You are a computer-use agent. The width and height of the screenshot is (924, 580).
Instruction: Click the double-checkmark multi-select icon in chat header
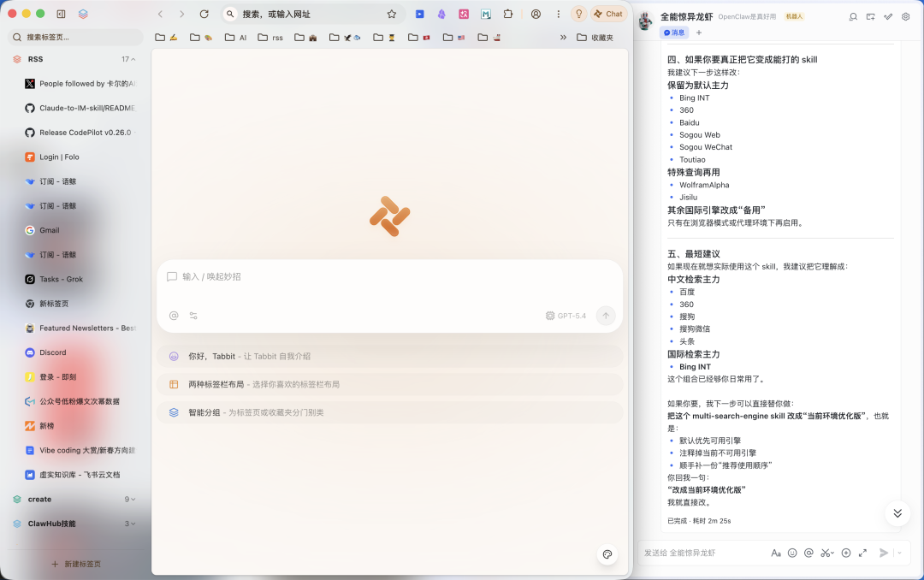click(888, 16)
